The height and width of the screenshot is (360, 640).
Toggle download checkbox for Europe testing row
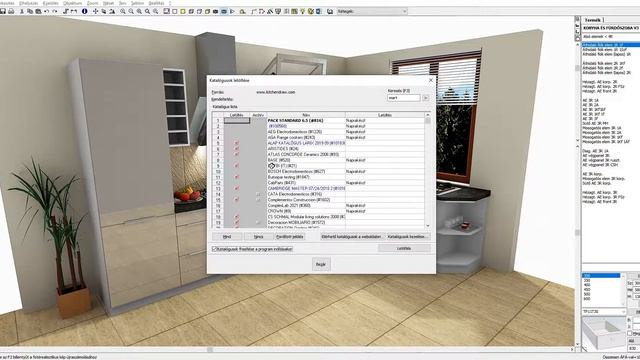click(x=237, y=177)
